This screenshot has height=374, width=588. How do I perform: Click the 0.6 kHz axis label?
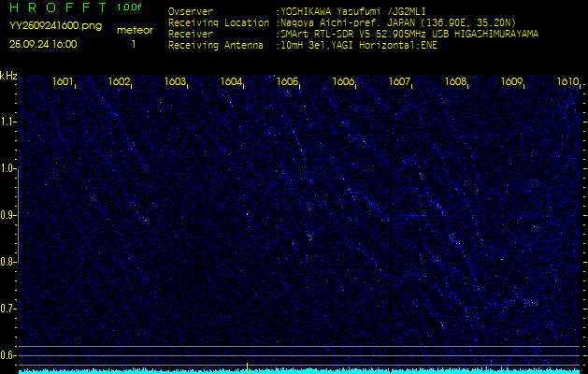[x=7, y=355]
